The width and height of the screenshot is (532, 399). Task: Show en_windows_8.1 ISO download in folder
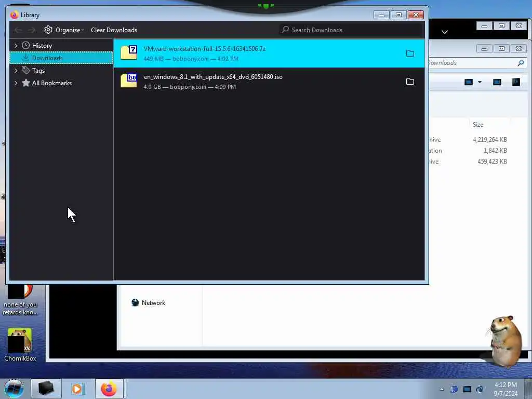410,82
